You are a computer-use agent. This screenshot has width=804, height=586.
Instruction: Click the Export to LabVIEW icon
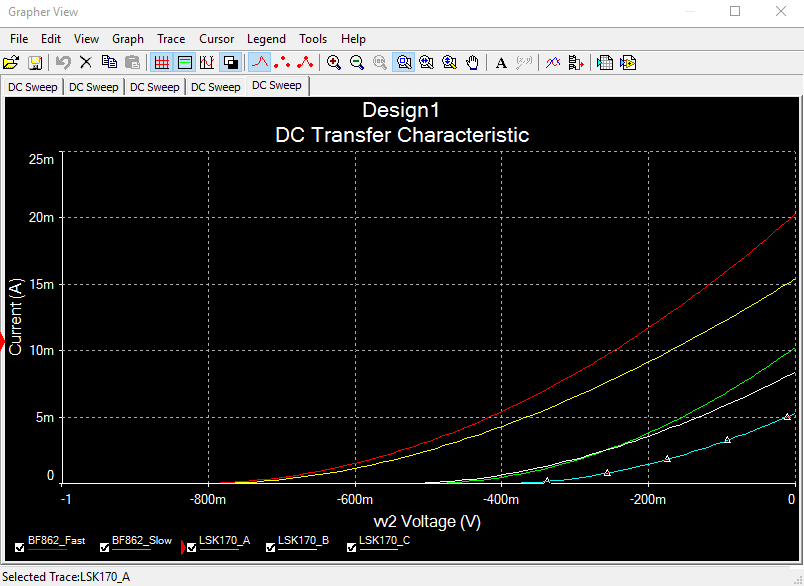pos(628,63)
